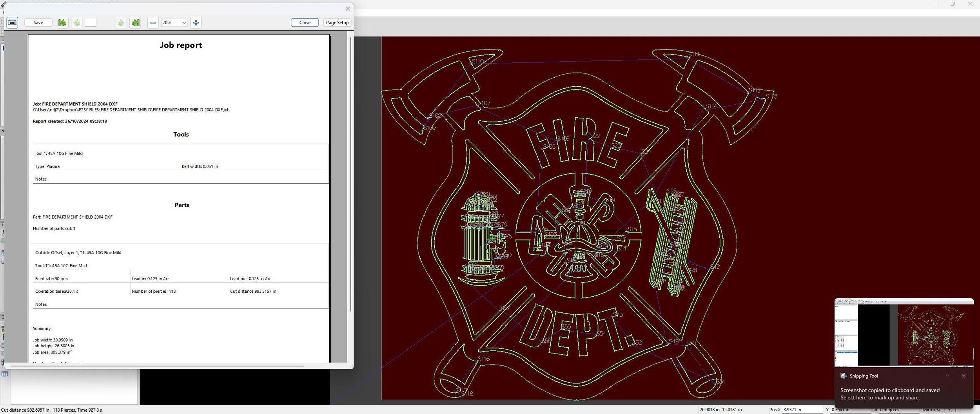Click the report preview's vertical scrollbar

tap(350, 175)
